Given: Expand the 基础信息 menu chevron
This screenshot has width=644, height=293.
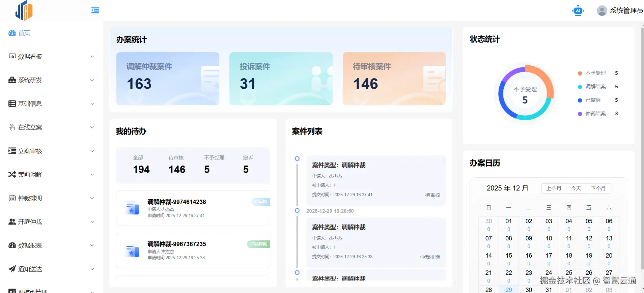Looking at the screenshot, I should pos(92,104).
